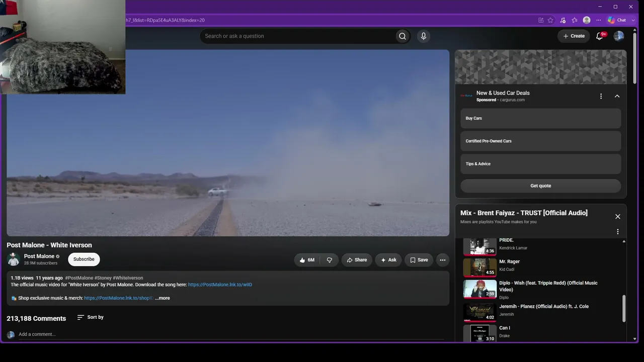Click the Share button
This screenshot has width=644, height=362.
point(357,260)
